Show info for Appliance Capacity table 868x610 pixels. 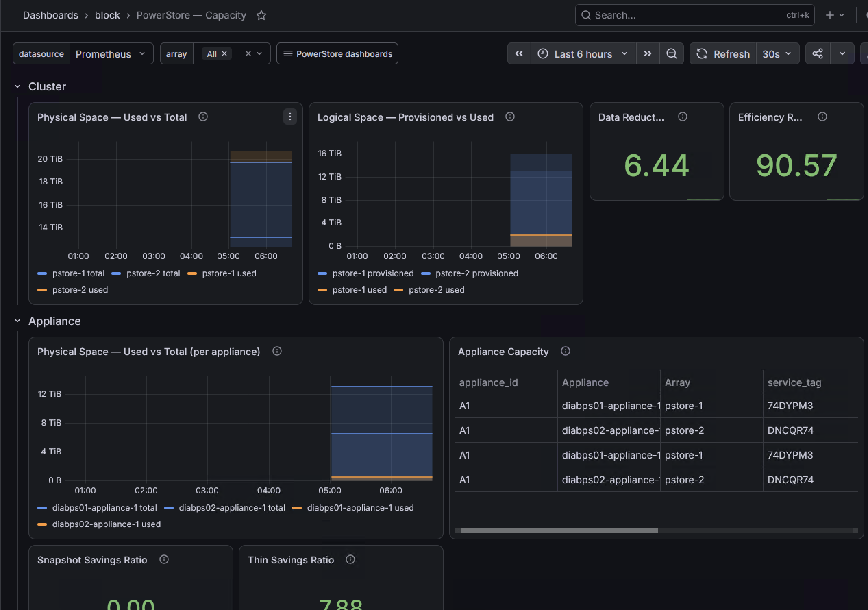coord(565,351)
